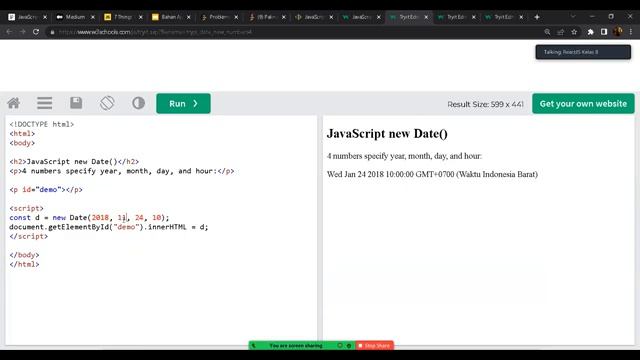640x360 pixels.
Task: Click the W3Schools home icon
Action: (x=13, y=103)
